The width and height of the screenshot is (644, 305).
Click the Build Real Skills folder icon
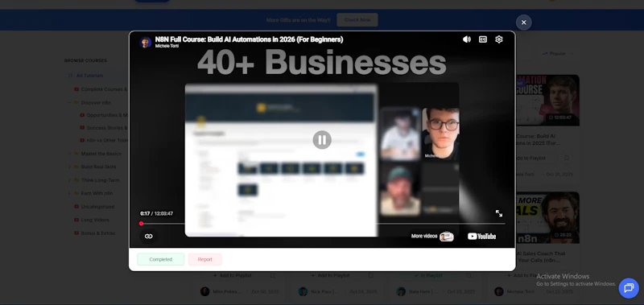[x=76, y=167]
